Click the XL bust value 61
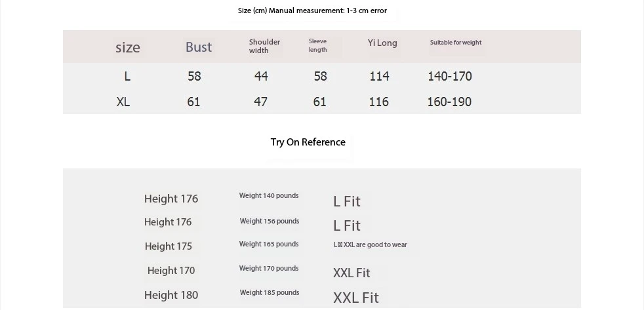The width and height of the screenshot is (644, 310). (x=193, y=102)
